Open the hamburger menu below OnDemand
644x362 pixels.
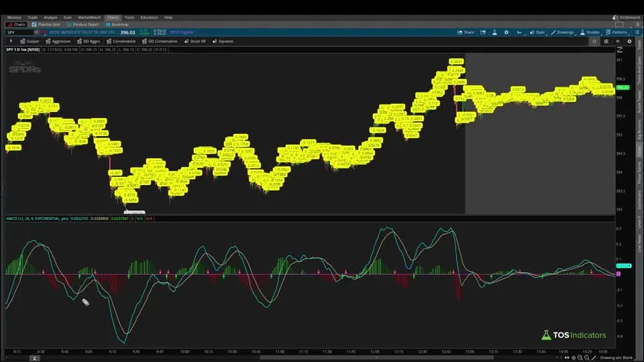coord(637,25)
